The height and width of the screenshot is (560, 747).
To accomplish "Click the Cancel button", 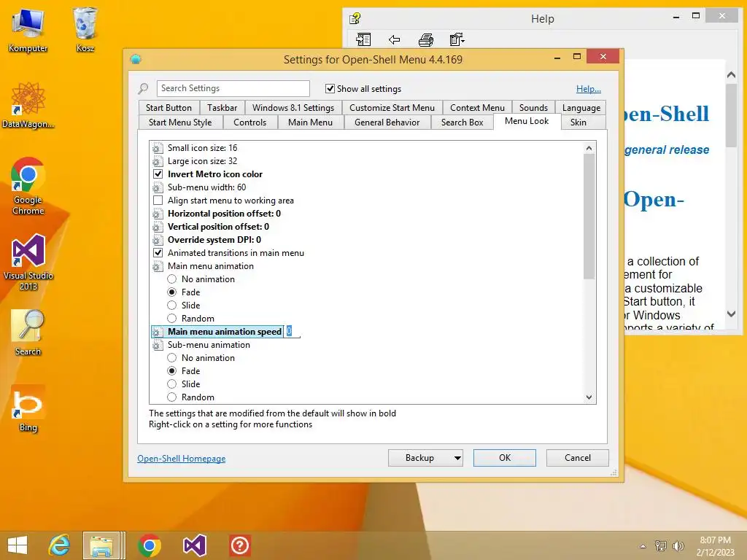I will (x=578, y=458).
